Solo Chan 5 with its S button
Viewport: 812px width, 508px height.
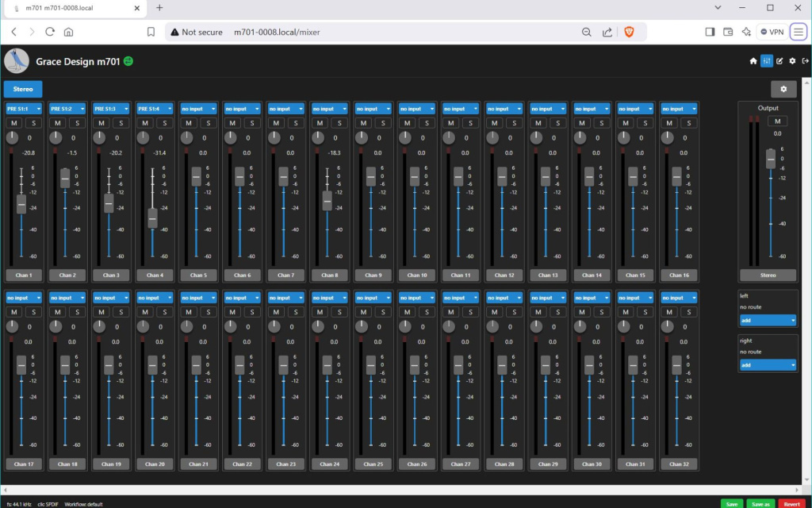coord(207,122)
